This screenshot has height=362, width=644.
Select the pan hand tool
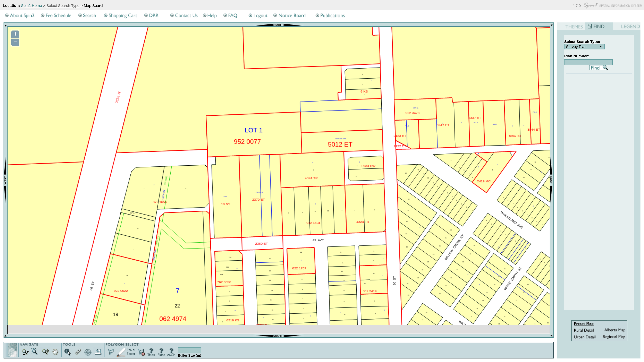[55, 352]
